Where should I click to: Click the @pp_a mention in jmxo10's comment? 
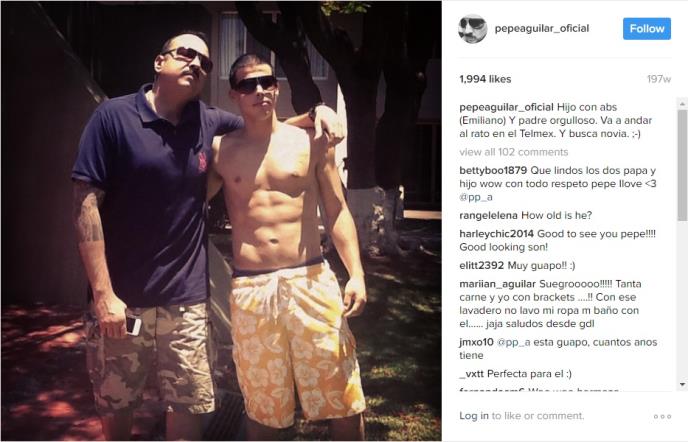pyautogui.click(x=513, y=342)
